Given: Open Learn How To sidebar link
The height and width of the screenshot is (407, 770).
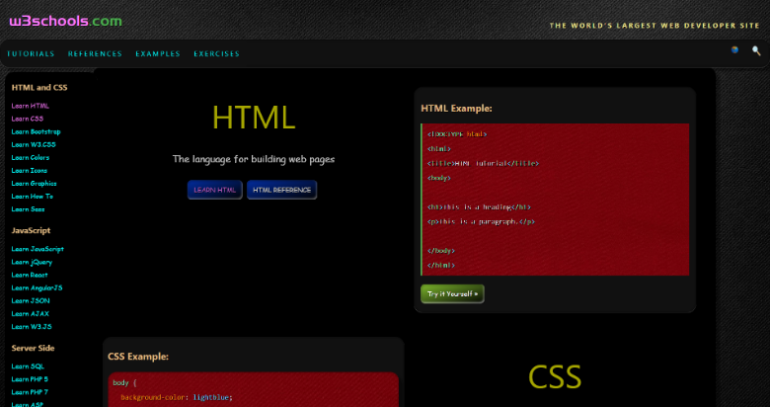Looking at the screenshot, I should [x=32, y=196].
